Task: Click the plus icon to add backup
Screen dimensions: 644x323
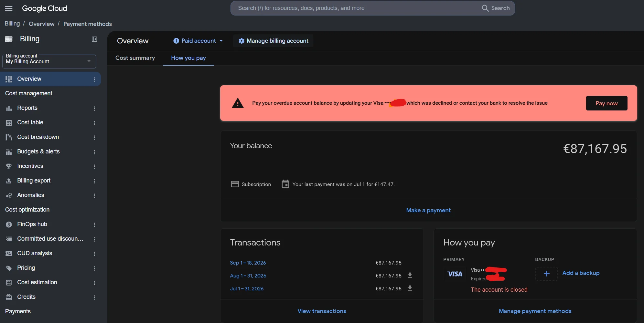Action: coord(546,274)
